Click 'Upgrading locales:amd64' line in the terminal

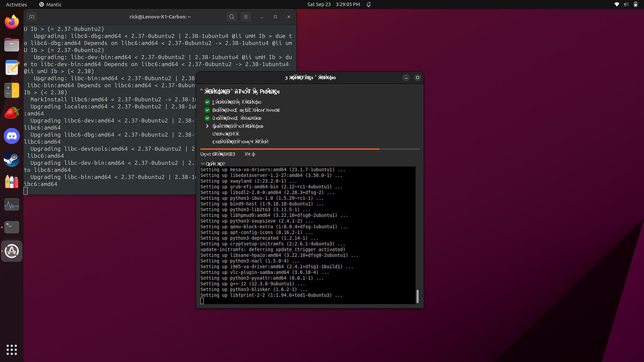pos(113,106)
